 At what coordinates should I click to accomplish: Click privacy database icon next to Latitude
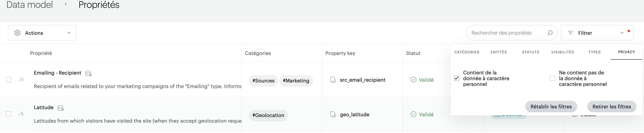click(x=60, y=108)
